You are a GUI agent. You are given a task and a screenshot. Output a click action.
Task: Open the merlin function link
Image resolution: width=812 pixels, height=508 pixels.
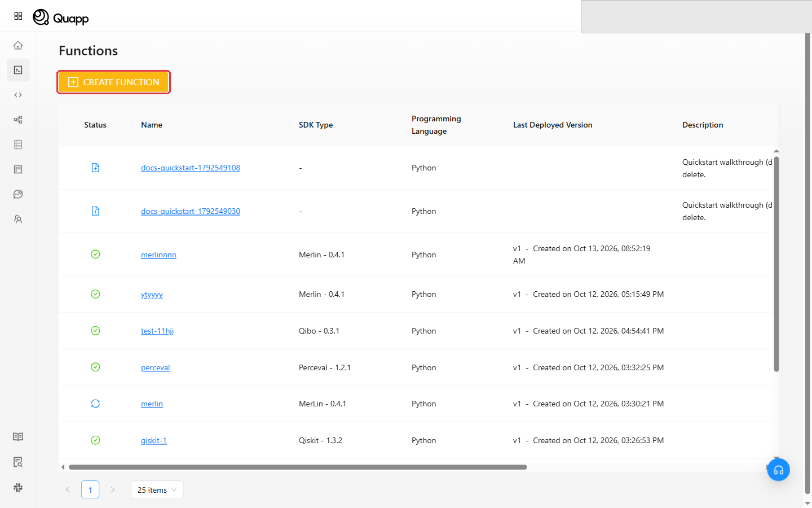(152, 404)
